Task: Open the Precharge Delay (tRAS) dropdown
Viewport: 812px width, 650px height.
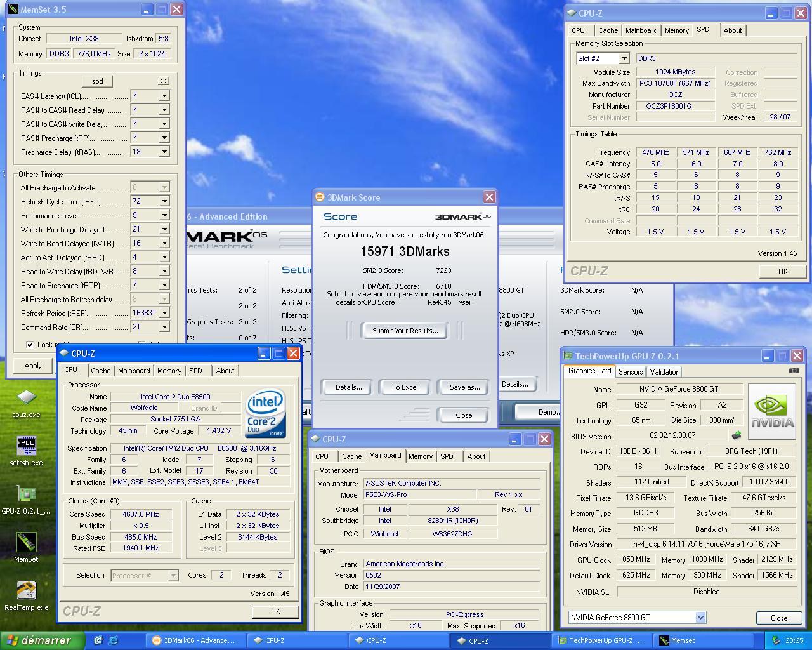Action: (x=164, y=152)
